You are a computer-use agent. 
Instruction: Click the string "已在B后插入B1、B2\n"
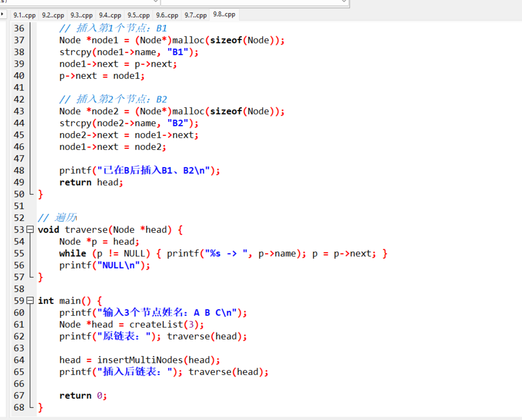pos(154,170)
